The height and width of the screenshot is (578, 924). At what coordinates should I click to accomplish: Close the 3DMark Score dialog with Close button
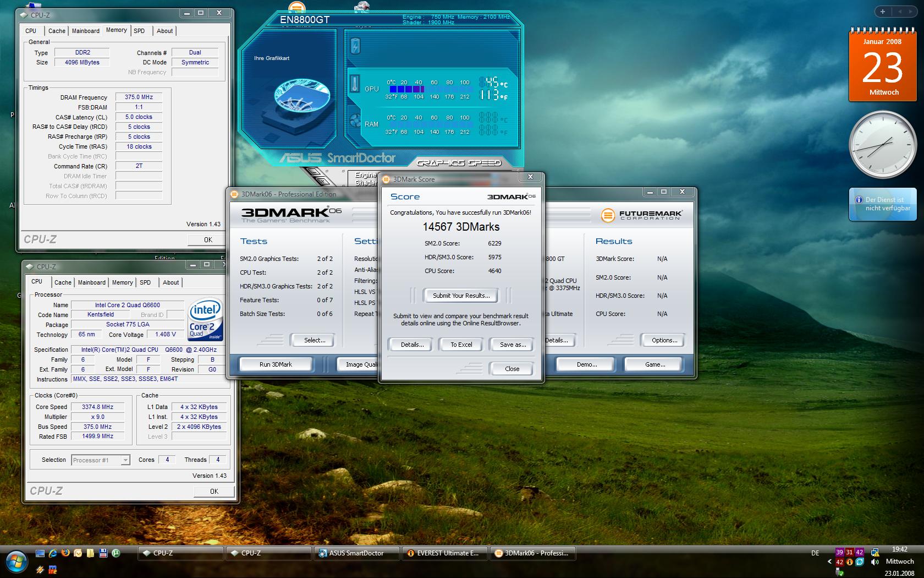pyautogui.click(x=512, y=369)
